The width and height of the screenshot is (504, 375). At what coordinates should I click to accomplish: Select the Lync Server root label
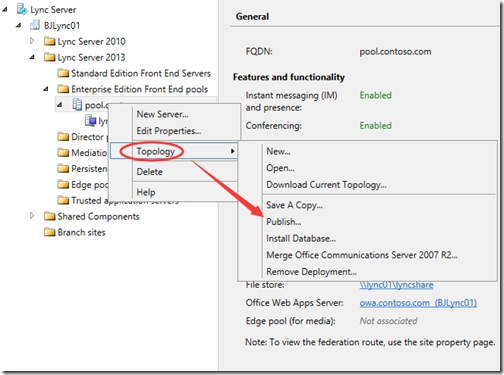click(x=53, y=10)
